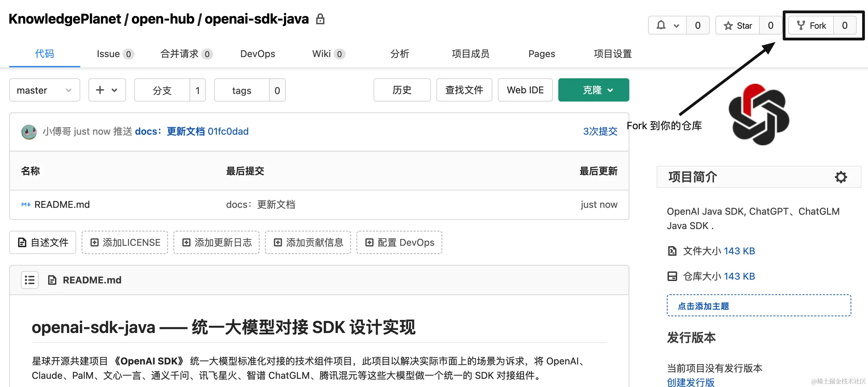Click the private repository lock icon
The image size is (868, 387).
(x=320, y=19)
